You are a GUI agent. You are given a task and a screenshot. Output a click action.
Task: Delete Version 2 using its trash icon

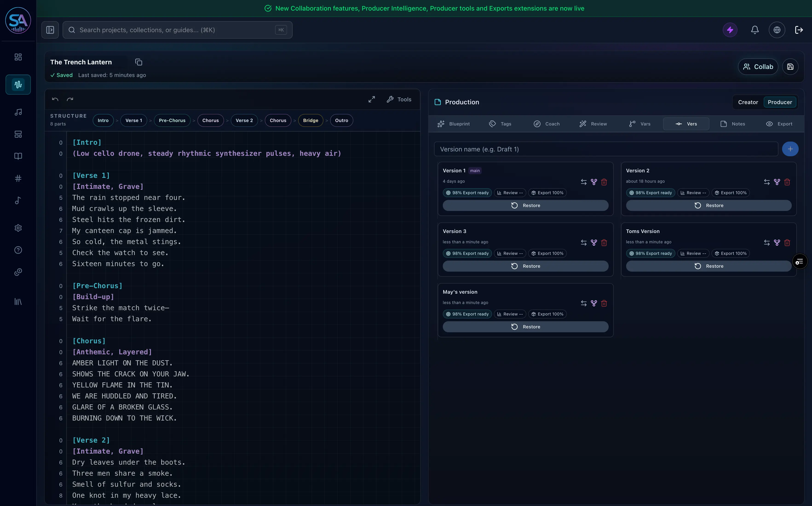(787, 182)
